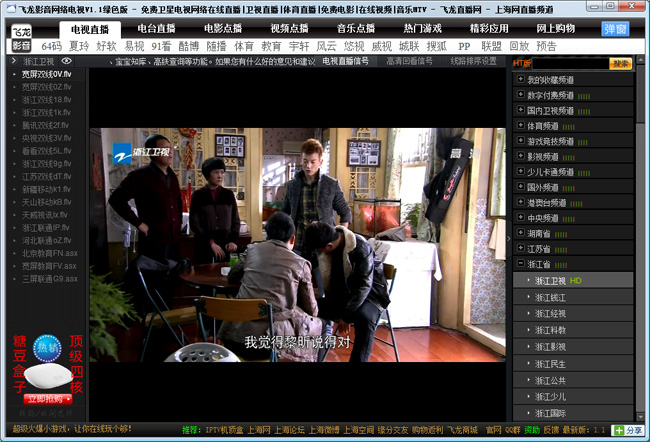
Task: Select 高清回看信号 signal tab
Action: (409, 61)
